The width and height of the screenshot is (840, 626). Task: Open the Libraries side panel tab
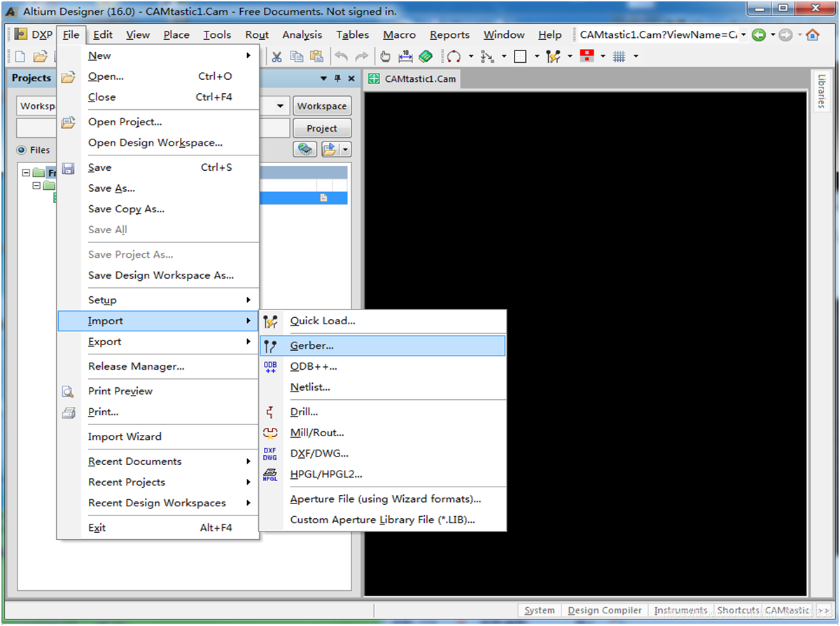coord(821,91)
